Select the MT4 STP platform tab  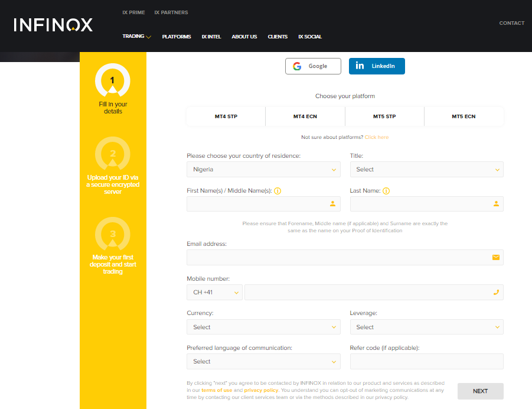pyautogui.click(x=226, y=116)
